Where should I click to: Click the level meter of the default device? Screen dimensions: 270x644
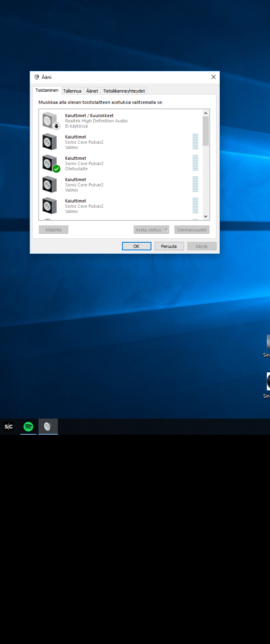(x=196, y=163)
